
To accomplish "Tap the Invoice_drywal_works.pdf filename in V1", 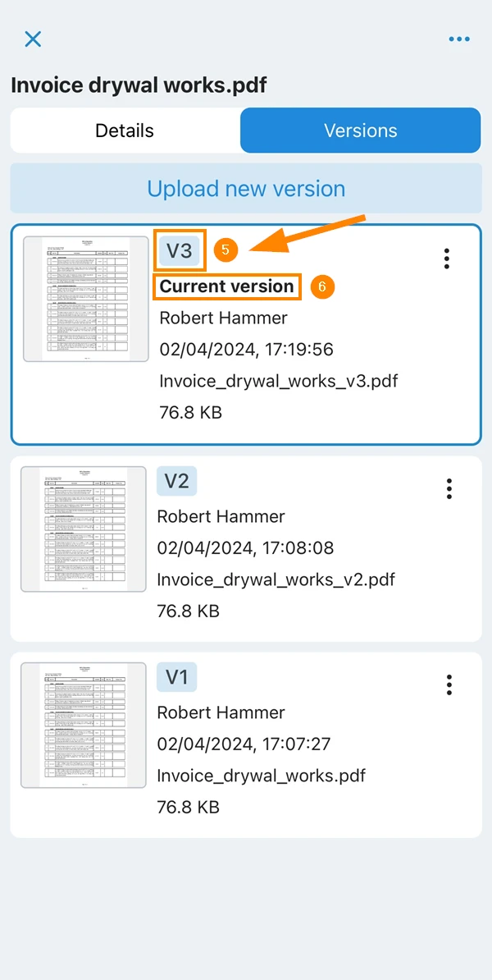I will pos(261,776).
